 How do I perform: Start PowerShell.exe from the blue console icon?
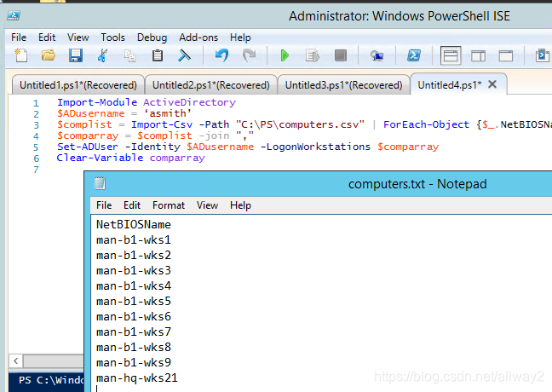[x=414, y=55]
